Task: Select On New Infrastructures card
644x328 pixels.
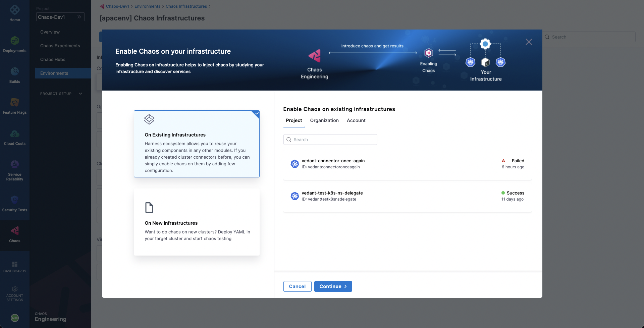Action: tap(197, 222)
